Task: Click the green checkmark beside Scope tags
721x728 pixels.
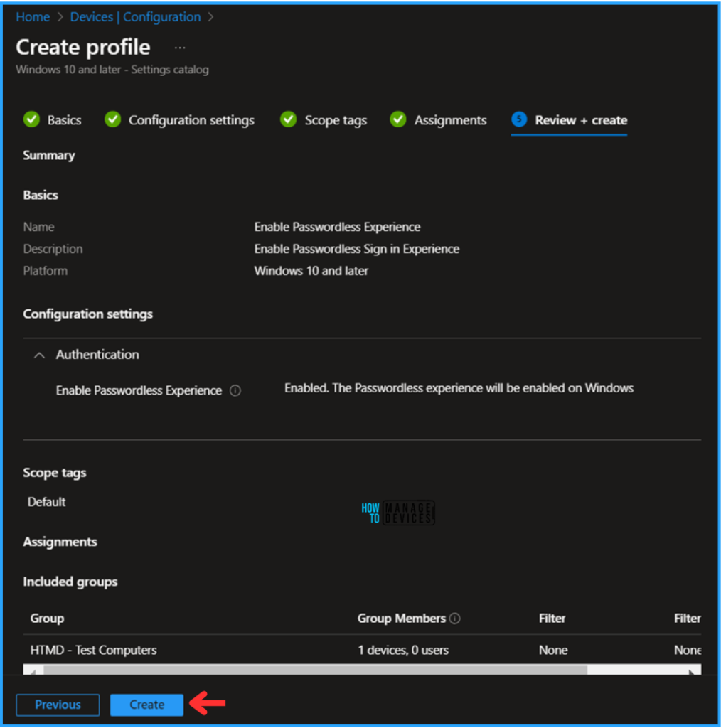Action: click(288, 119)
